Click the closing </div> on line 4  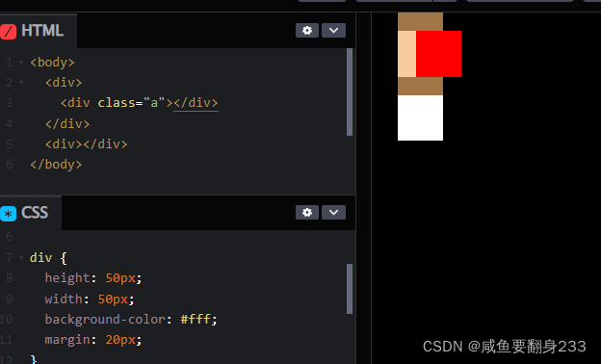tap(67, 124)
